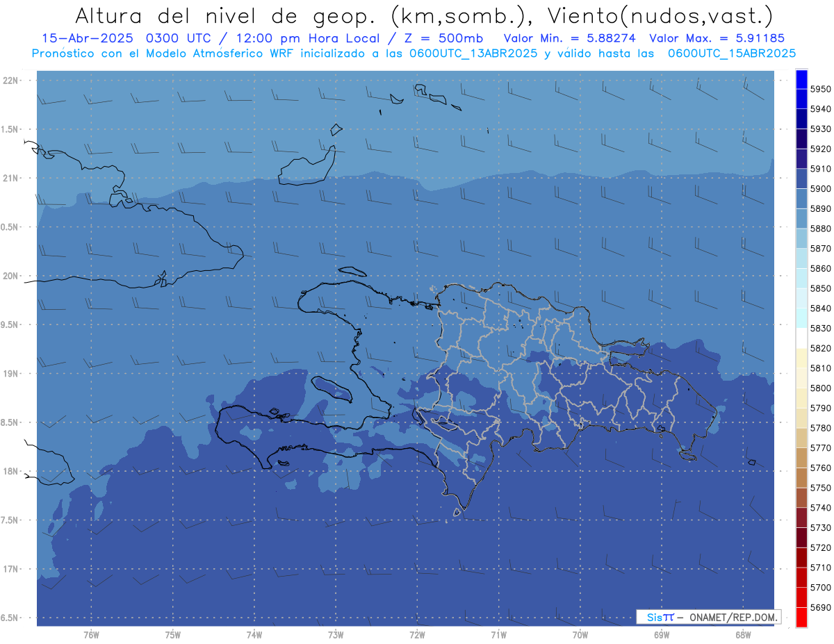Click the date text '15-Abr-2025'

coord(89,38)
